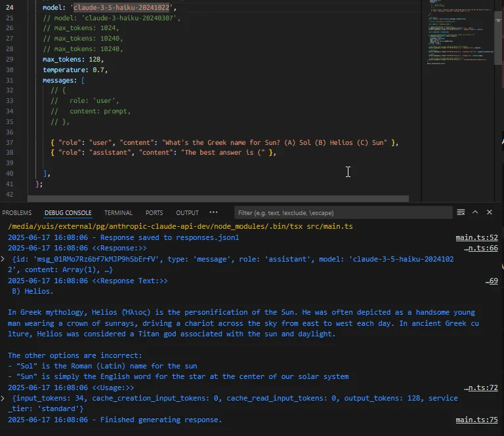This screenshot has height=436, width=504.
Task: Click line number 29 in the gutter
Action: tap(9, 59)
